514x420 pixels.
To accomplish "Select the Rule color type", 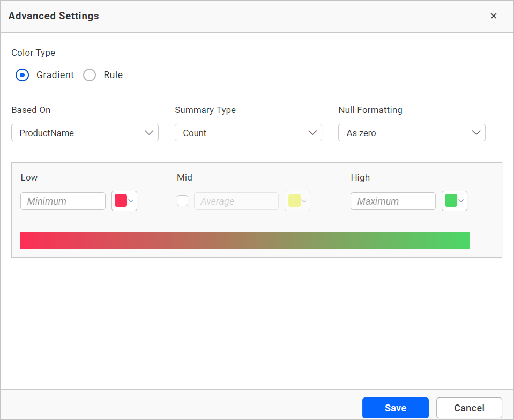I will (90, 75).
